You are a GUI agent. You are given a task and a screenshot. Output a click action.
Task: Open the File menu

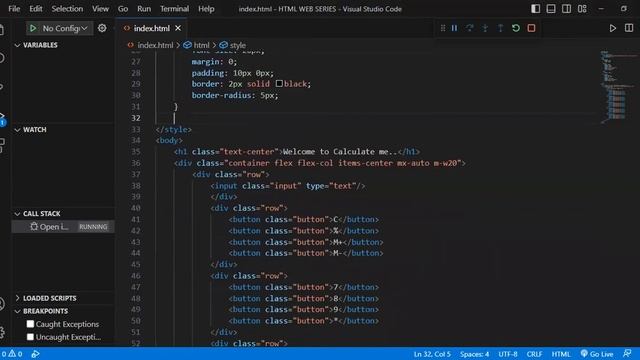coord(14,9)
